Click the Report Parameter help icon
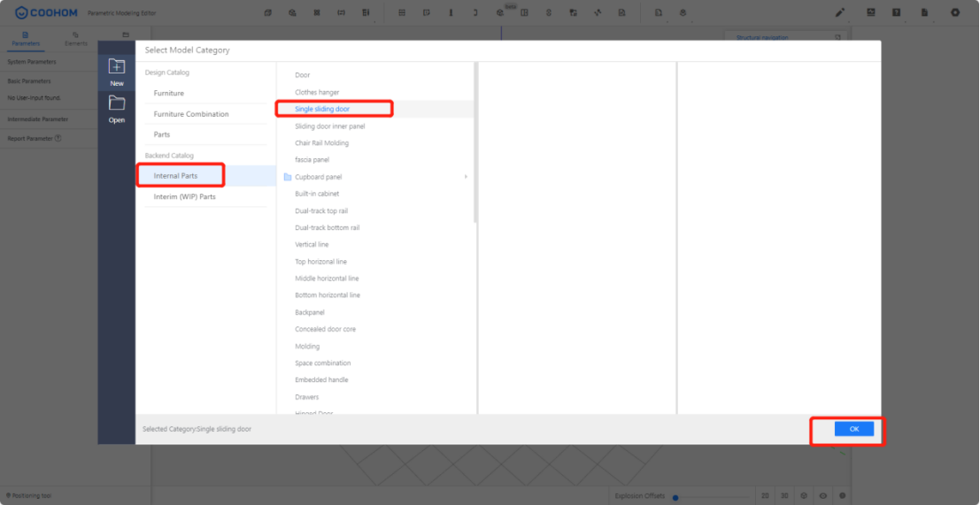The height and width of the screenshot is (505, 980). 58,138
